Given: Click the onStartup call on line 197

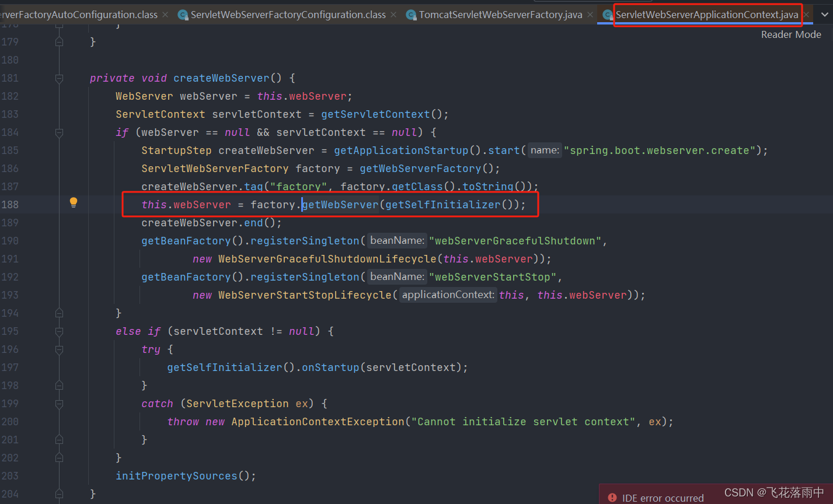Looking at the screenshot, I should click(330, 367).
